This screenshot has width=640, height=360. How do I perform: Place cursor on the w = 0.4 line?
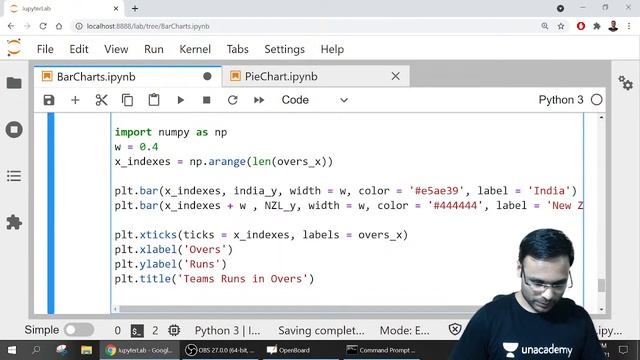[136, 147]
